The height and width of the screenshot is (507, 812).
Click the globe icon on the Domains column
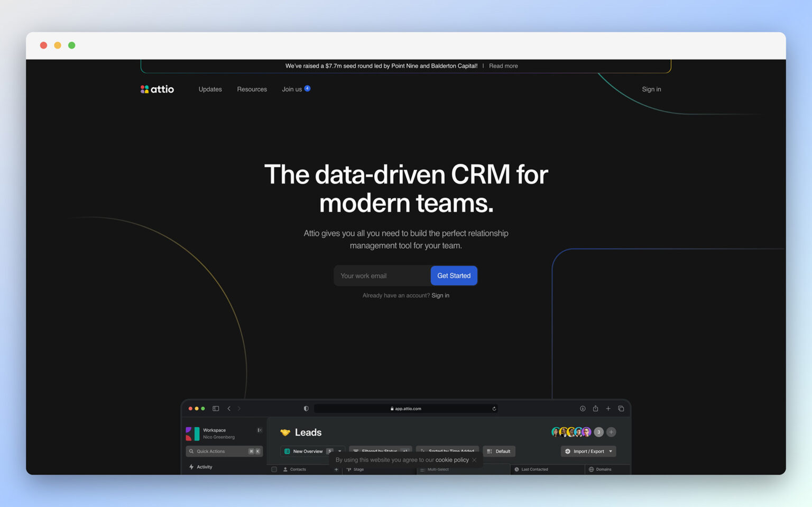590,469
